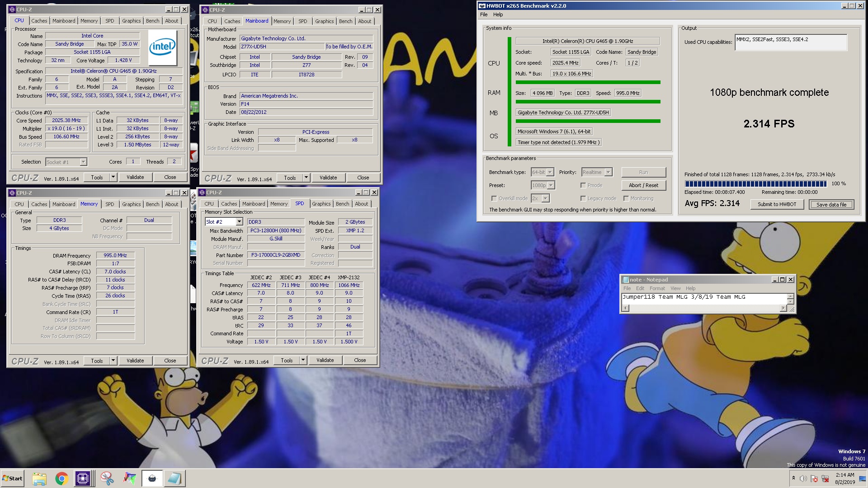868x488 pixels.
Task: Click the Abort / Reset button
Action: pyautogui.click(x=643, y=185)
